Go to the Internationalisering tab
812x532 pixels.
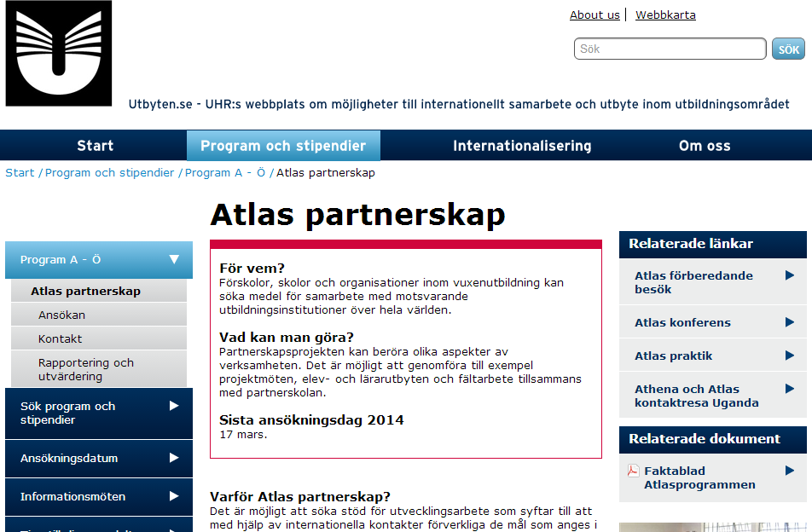[522, 146]
